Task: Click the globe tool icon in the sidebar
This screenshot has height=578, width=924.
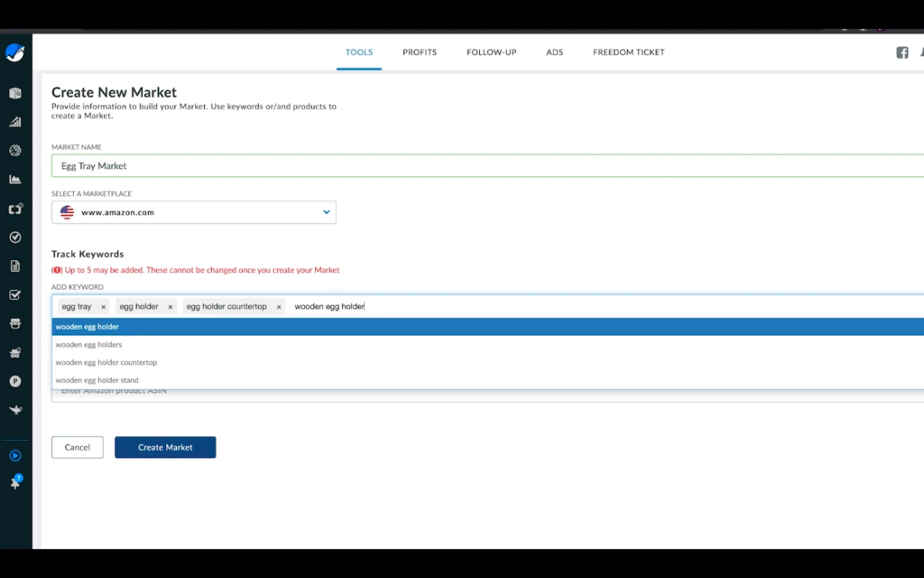Action: point(14,150)
